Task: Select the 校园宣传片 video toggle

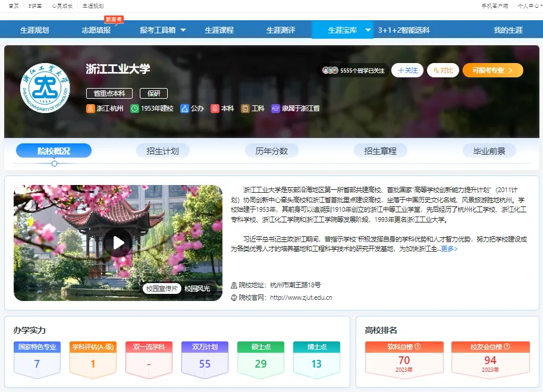Action: tap(162, 288)
